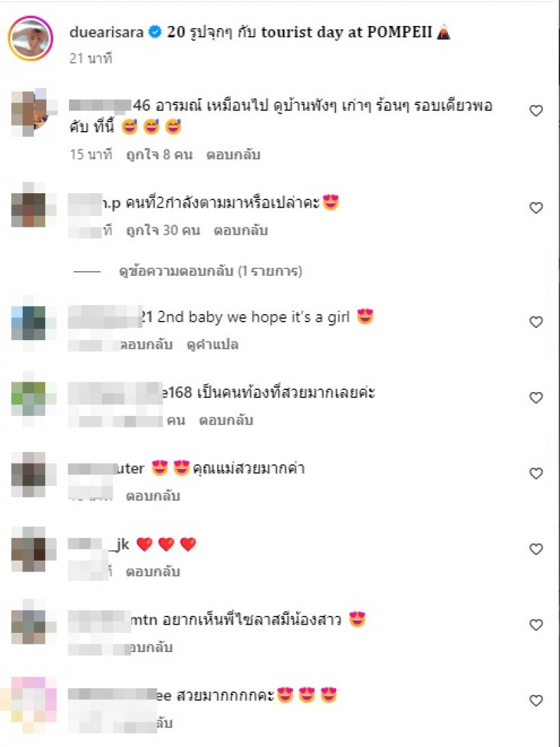560x747 pixels.
Task: Tap the heart on the e168 comment
Action: pyautogui.click(x=536, y=397)
